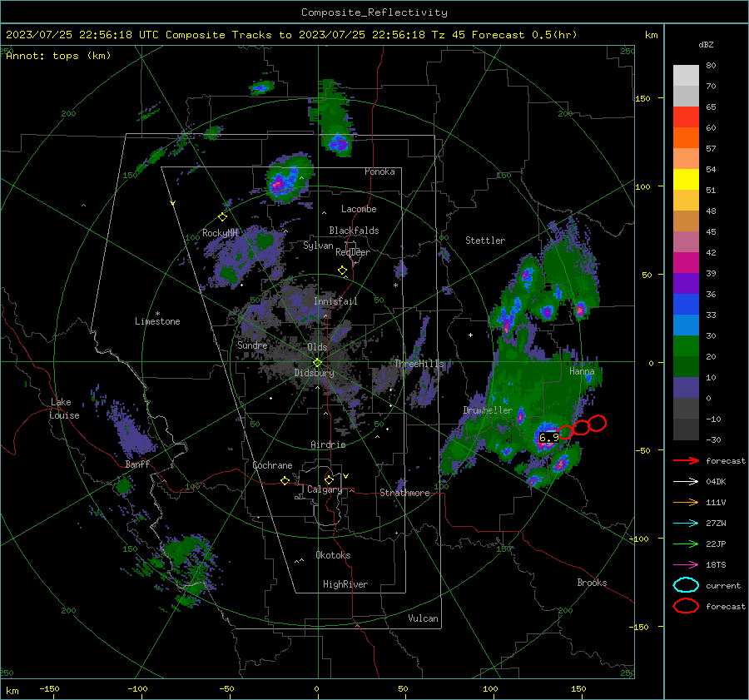Click the yellow diamond marker above Calgary
The image size is (749, 700).
click(329, 479)
